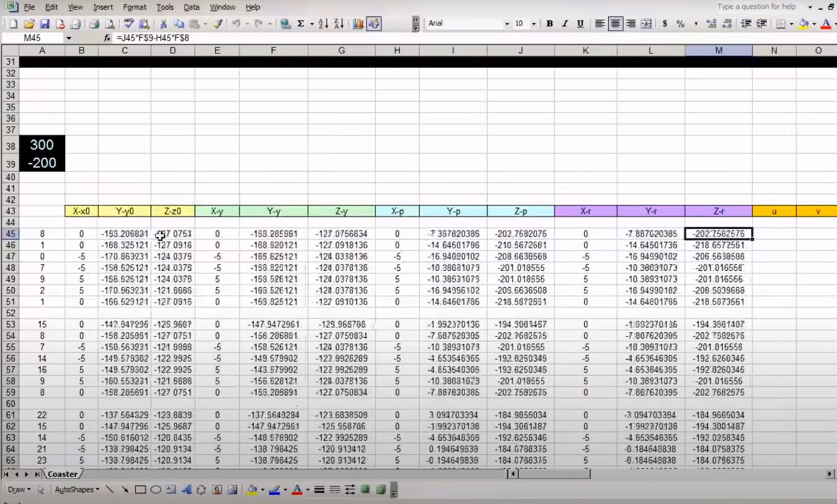
Task: Open the Data menu
Action: coord(191,7)
